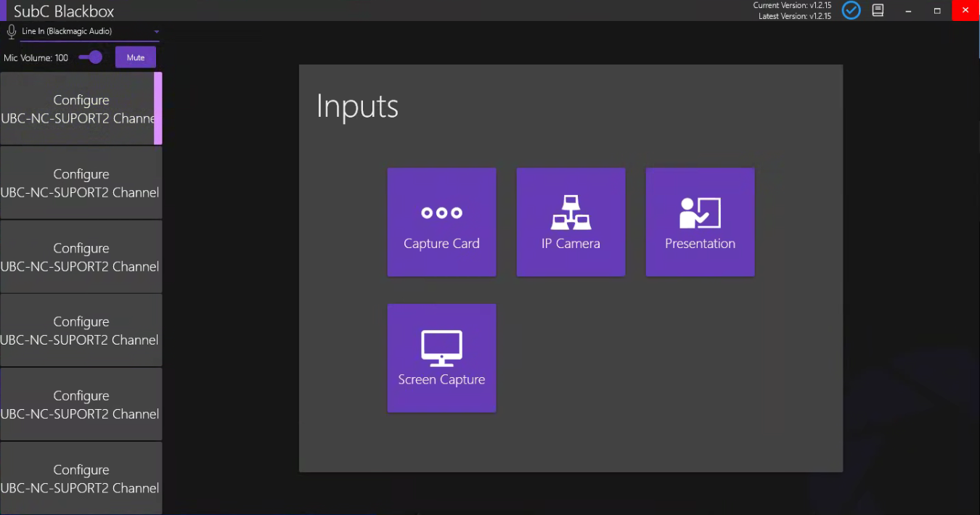This screenshot has width=980, height=515.
Task: Select the Screen Capture input
Action: coord(441,358)
